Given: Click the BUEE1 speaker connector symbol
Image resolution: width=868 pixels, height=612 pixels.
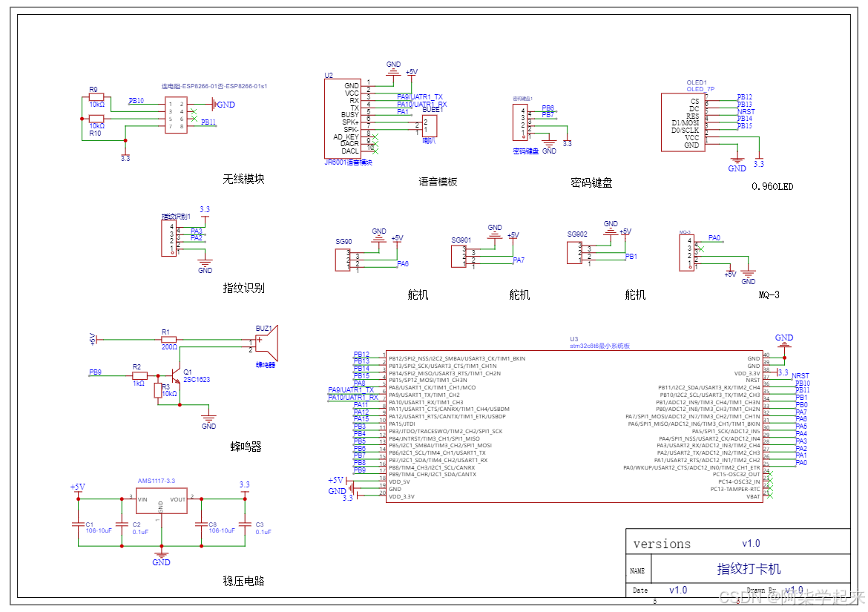Looking at the screenshot, I should (x=429, y=125).
